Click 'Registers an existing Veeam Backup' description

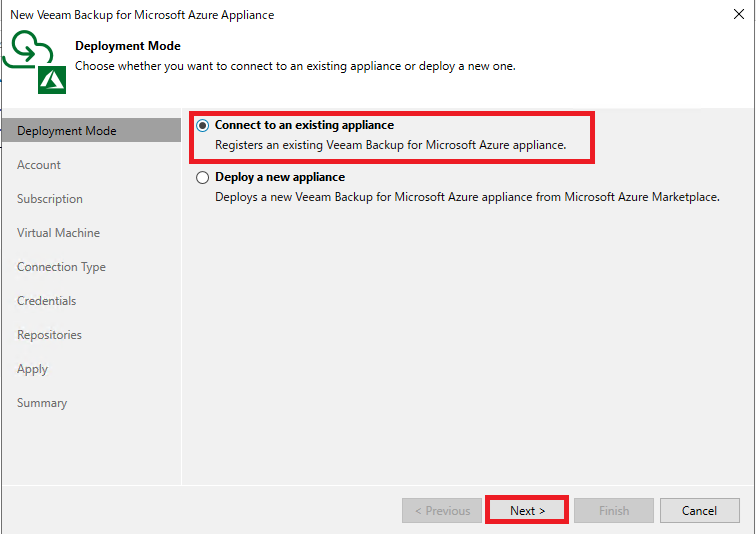click(x=391, y=145)
